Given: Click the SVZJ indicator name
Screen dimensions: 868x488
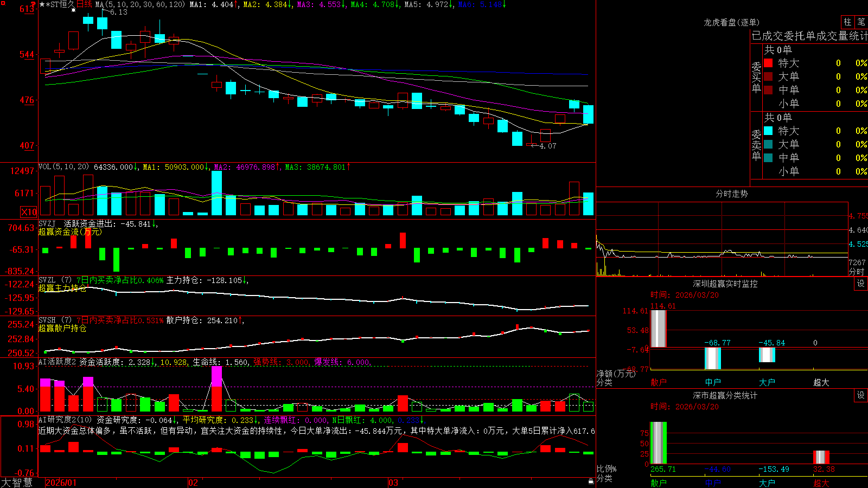Looking at the screenshot, I should click(47, 223).
